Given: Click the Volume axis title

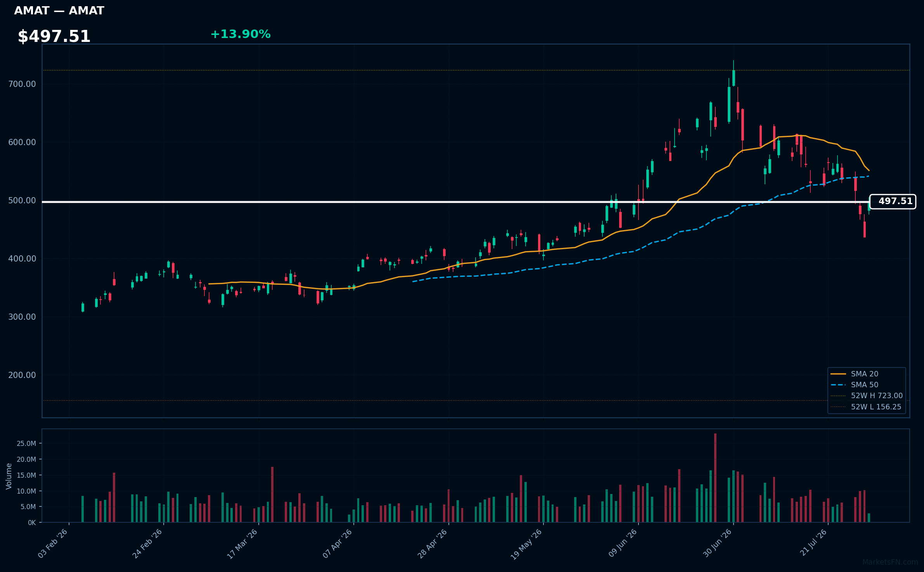Looking at the screenshot, I should (x=9, y=476).
